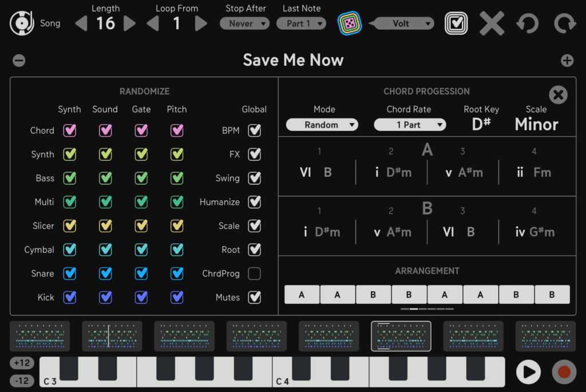Select the highlighted sixth pattern thumbnail
The width and height of the screenshot is (586, 392).
tap(401, 336)
